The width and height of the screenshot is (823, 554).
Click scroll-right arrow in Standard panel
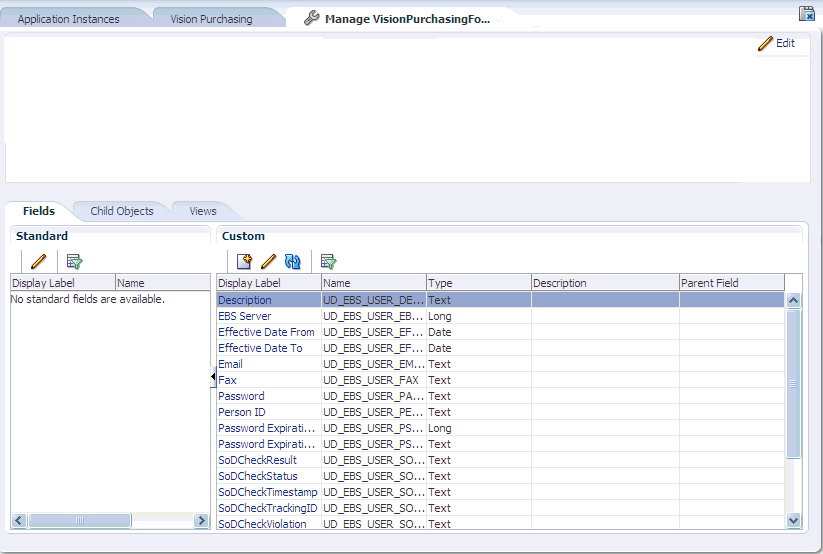pyautogui.click(x=201, y=520)
